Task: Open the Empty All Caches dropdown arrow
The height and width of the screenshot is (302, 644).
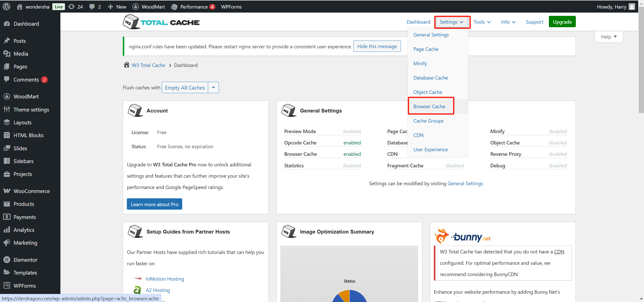Action: pyautogui.click(x=213, y=87)
